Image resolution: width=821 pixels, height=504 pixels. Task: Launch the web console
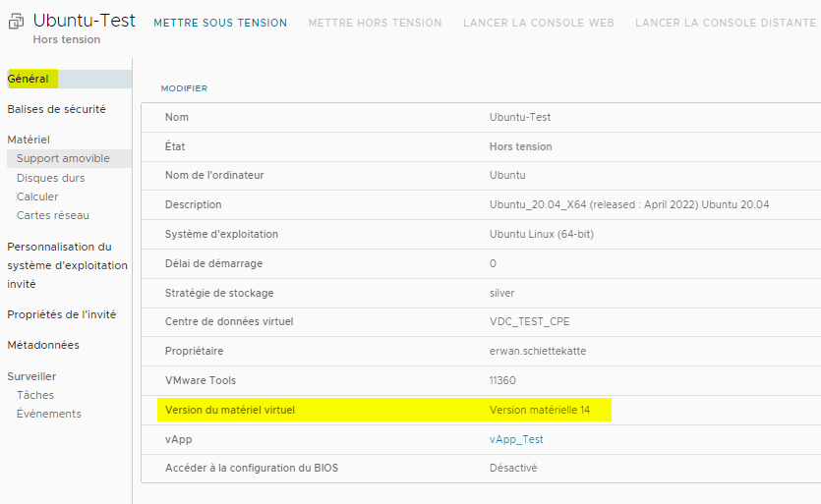click(x=538, y=23)
